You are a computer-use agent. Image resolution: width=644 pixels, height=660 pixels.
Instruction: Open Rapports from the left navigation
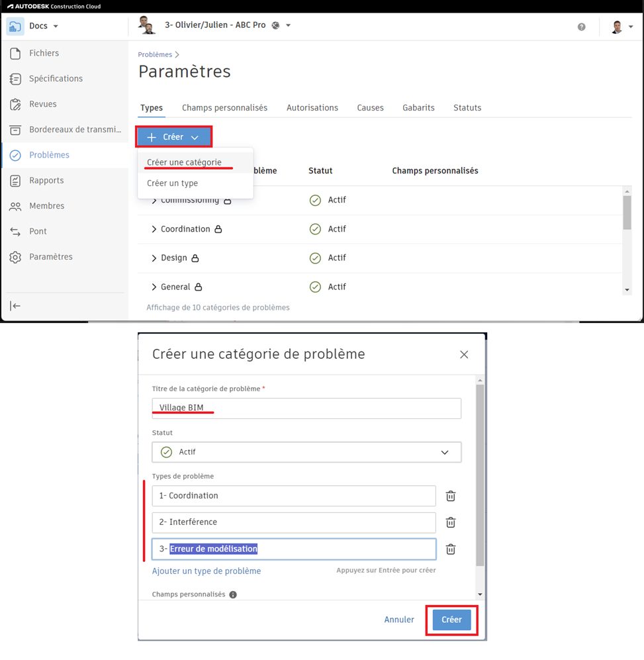46,180
